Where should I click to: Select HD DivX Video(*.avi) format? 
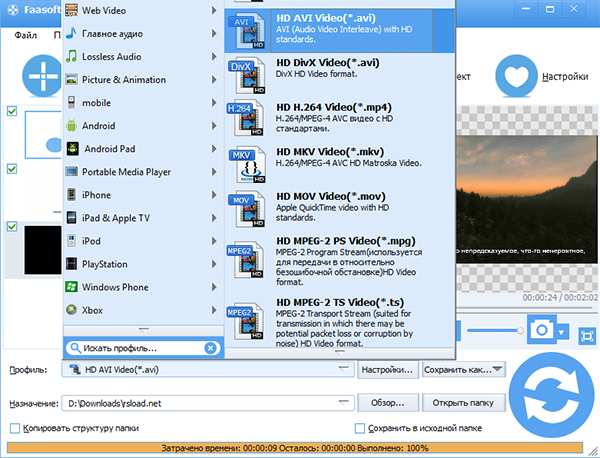pos(339,75)
